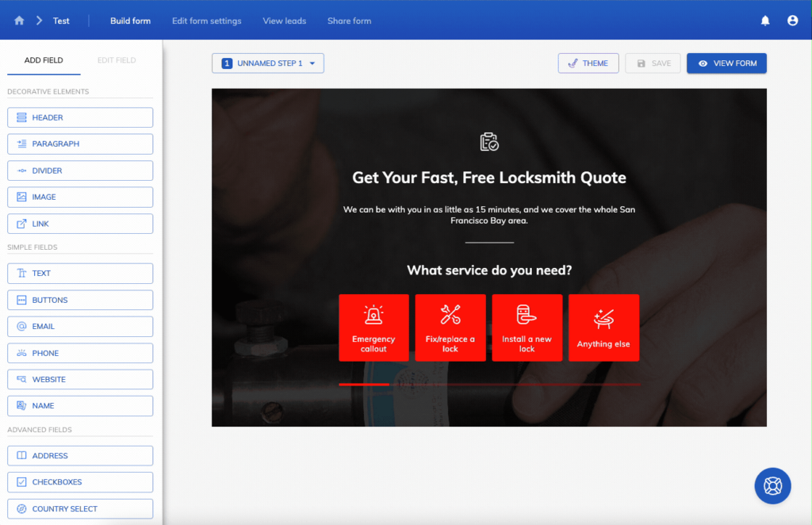Add a Divider element
This screenshot has height=525, width=812.
tap(80, 171)
